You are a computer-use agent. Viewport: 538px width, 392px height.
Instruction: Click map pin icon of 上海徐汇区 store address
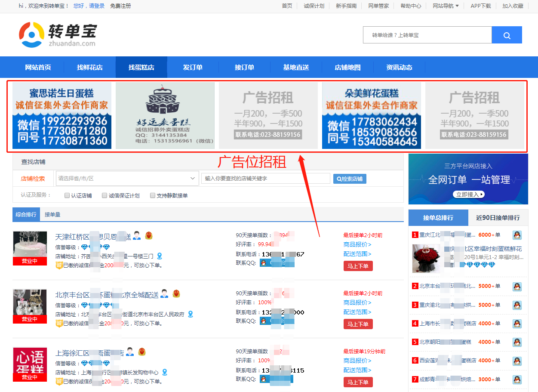click(x=164, y=372)
